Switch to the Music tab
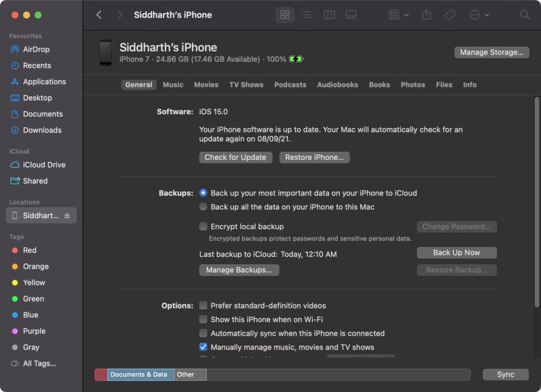The image size is (541, 392). (x=173, y=85)
